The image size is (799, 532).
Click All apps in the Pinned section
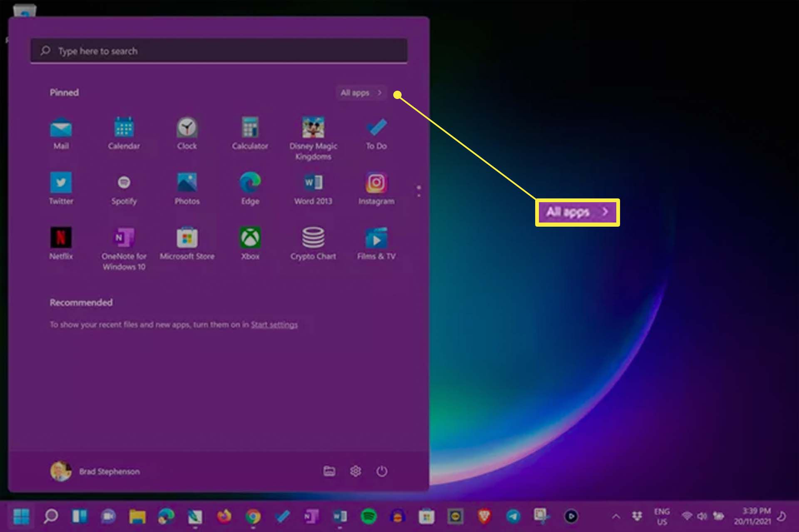361,93
